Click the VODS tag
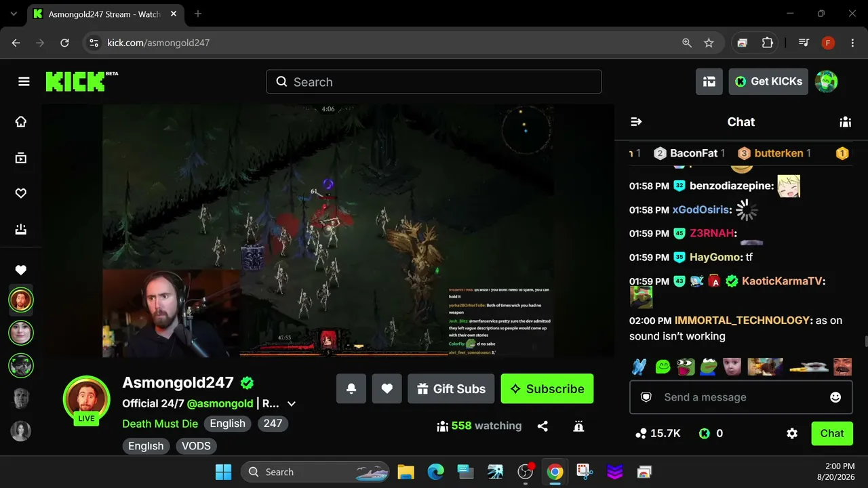The width and height of the screenshot is (868, 488). pyautogui.click(x=196, y=446)
